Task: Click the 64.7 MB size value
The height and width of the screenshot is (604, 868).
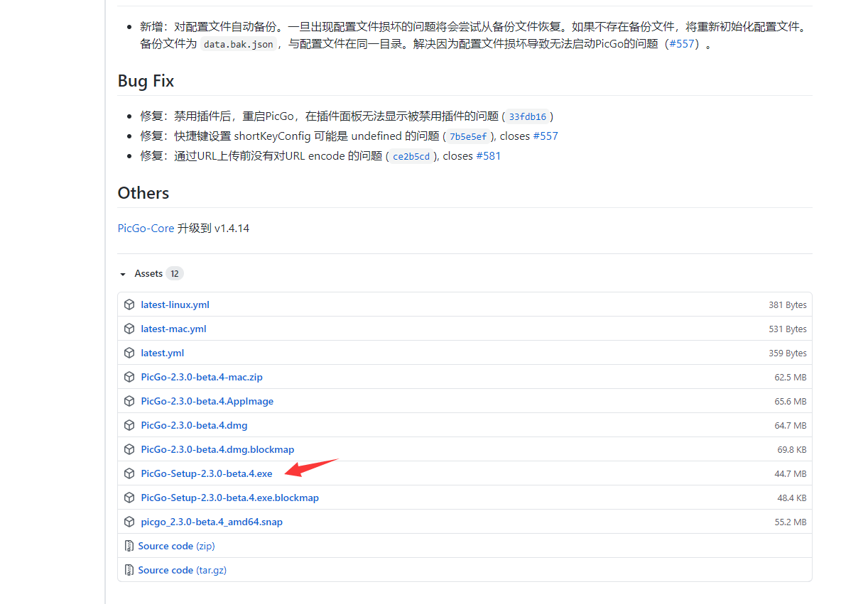Action: click(x=791, y=425)
